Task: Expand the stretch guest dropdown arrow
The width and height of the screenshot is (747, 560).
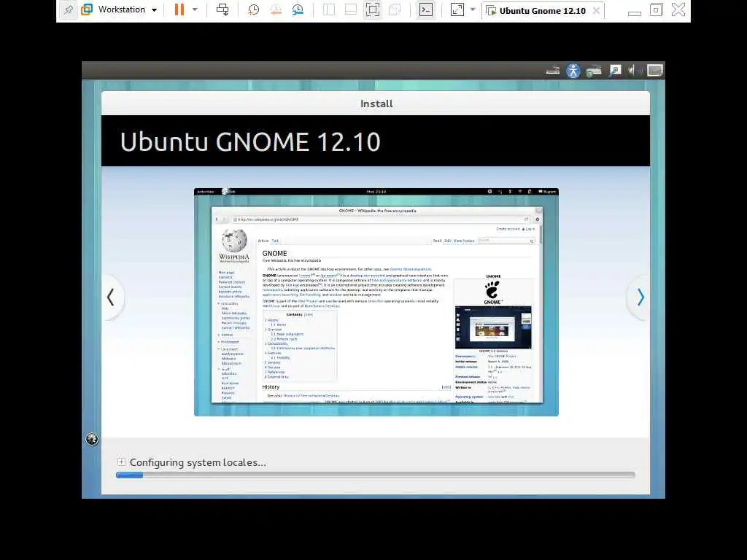Action: tap(473, 9)
